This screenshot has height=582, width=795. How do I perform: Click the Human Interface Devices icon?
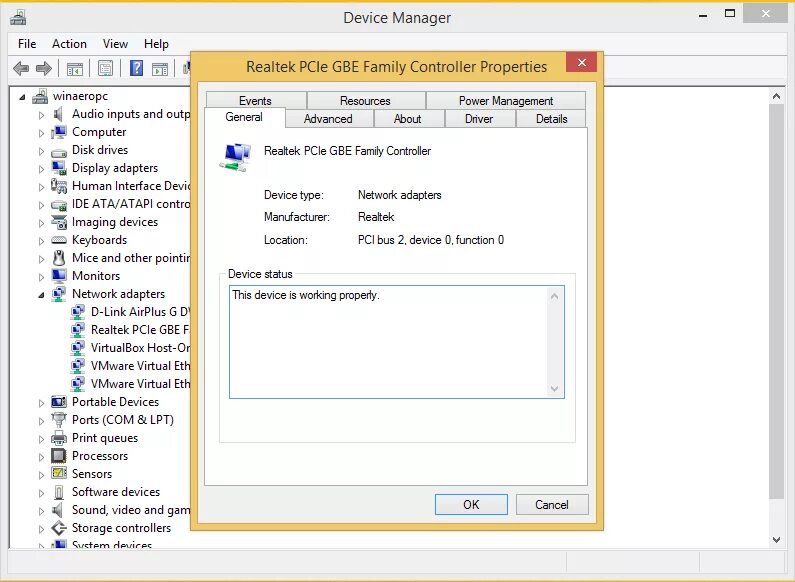coord(59,186)
